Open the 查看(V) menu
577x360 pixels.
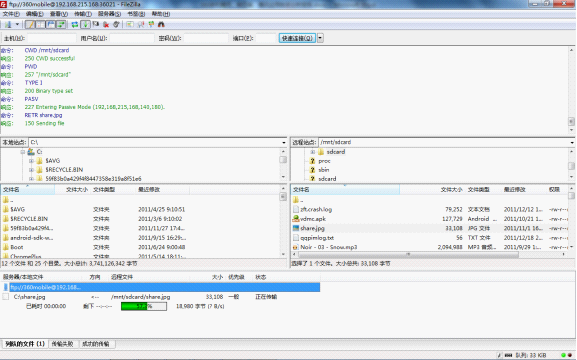59,14
